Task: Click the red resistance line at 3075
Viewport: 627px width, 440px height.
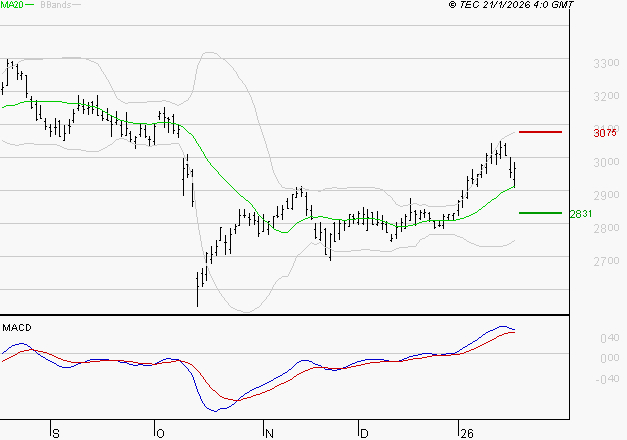Action: coord(540,132)
